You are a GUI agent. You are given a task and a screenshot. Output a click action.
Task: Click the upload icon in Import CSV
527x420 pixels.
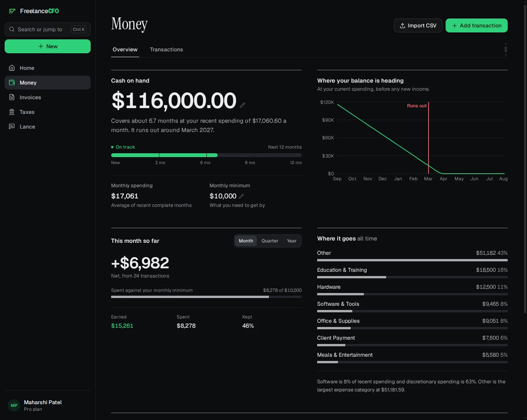point(402,25)
